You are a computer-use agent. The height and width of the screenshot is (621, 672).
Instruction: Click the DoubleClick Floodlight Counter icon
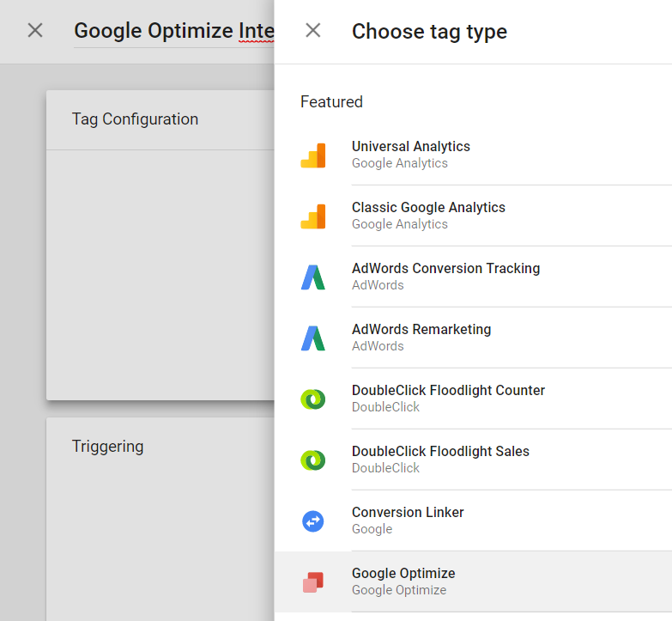click(313, 399)
